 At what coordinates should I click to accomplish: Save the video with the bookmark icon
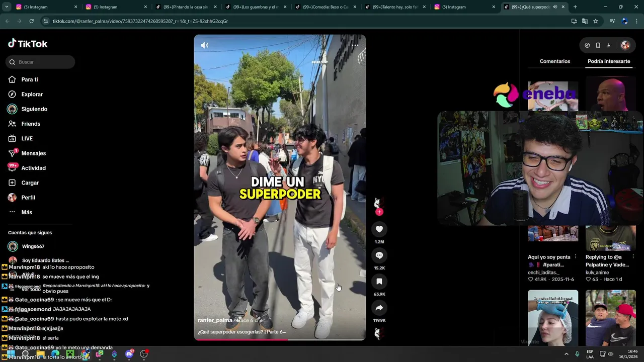coord(379,282)
